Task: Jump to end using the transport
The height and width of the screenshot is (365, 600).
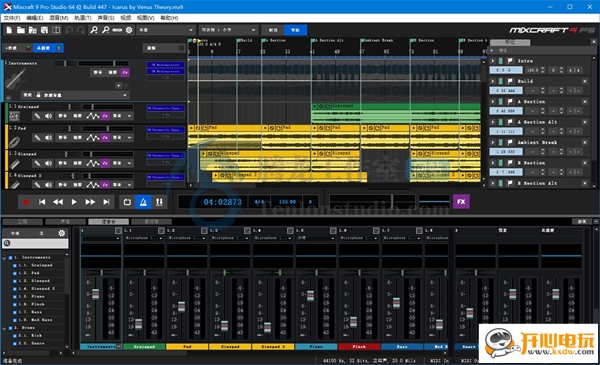Action: 106,202
